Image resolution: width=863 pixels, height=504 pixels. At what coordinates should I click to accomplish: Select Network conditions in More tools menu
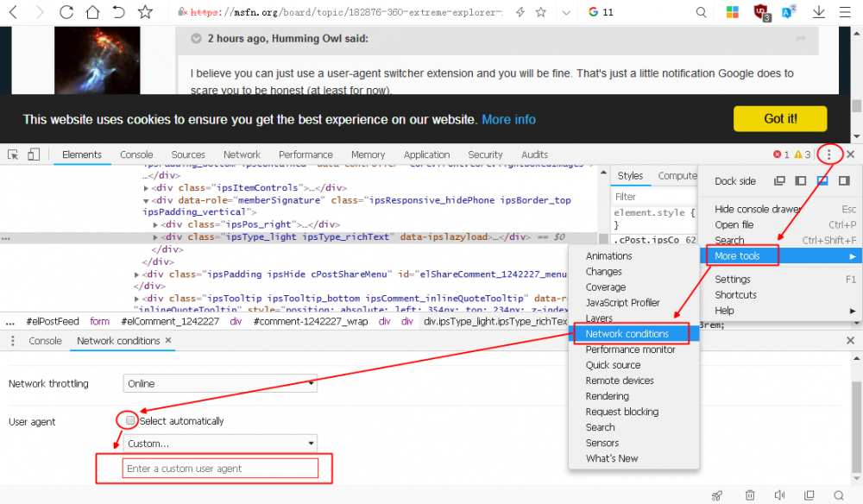627,334
